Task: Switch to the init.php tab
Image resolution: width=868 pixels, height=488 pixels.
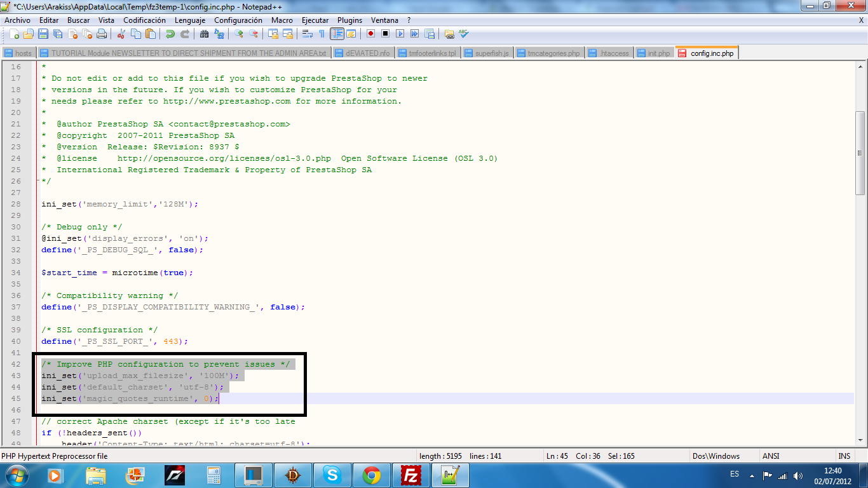Action: (654, 53)
